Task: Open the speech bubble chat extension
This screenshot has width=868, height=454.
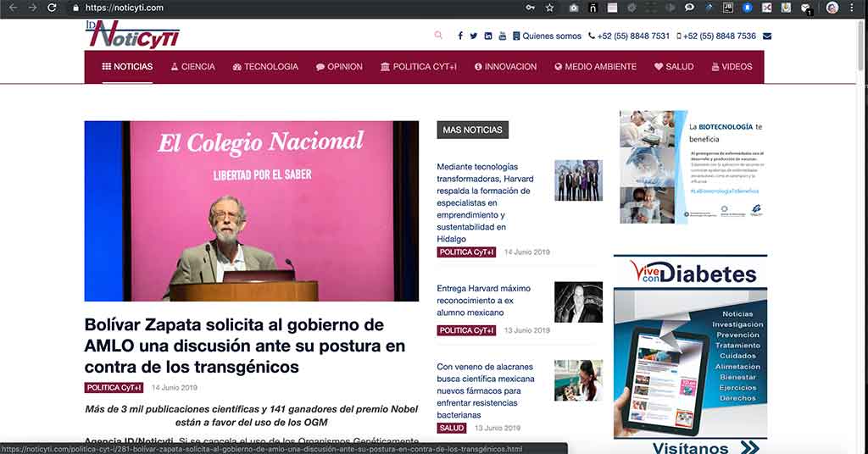Action: [689, 8]
